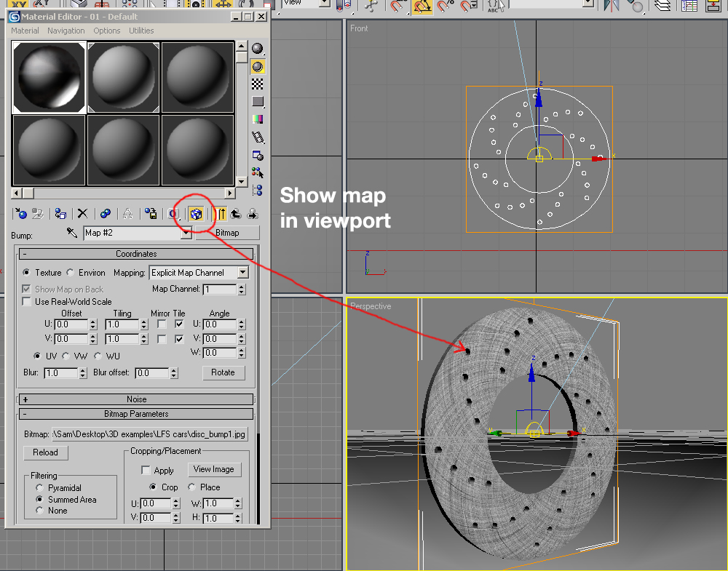This screenshot has height=571, width=728.
Task: Click the U Offset spinner arrows
Action: 93,324
